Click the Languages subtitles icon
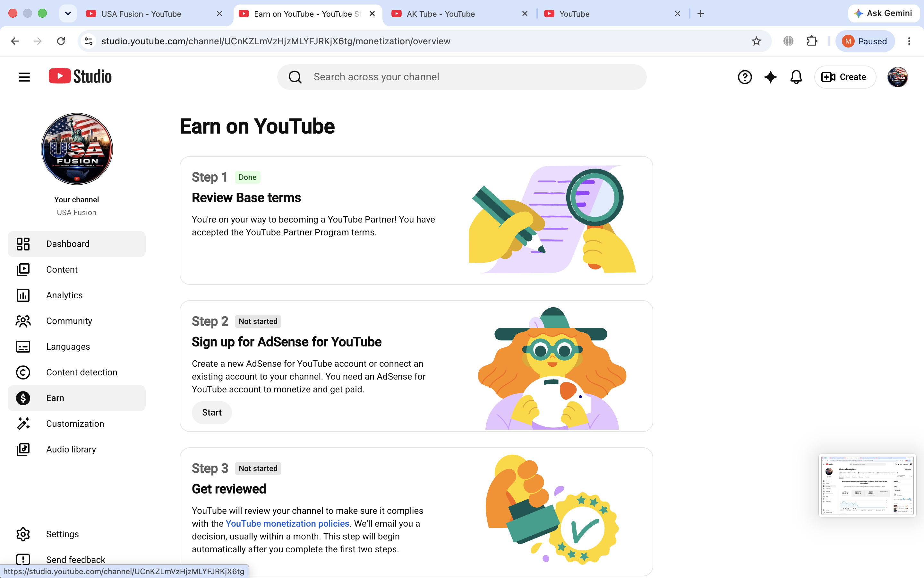Viewport: 924px width, 578px height. point(23,347)
